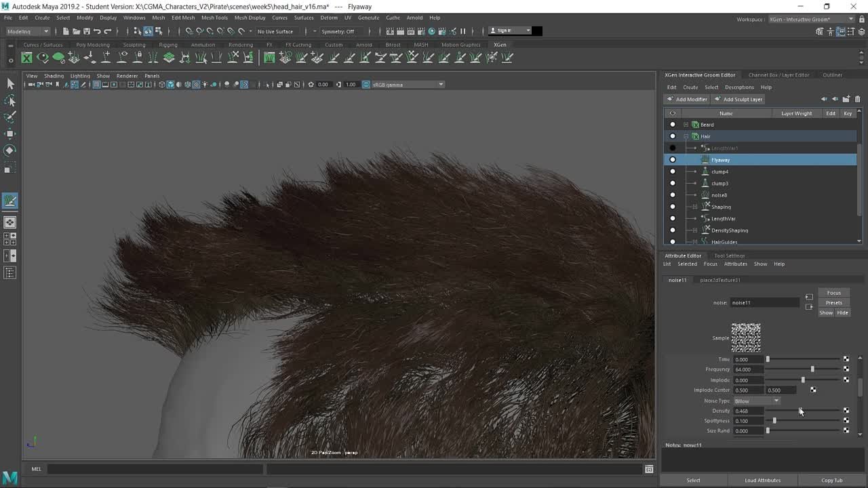The width and height of the screenshot is (868, 488).
Task: Expand the Shaping modifier group
Action: click(x=694, y=207)
